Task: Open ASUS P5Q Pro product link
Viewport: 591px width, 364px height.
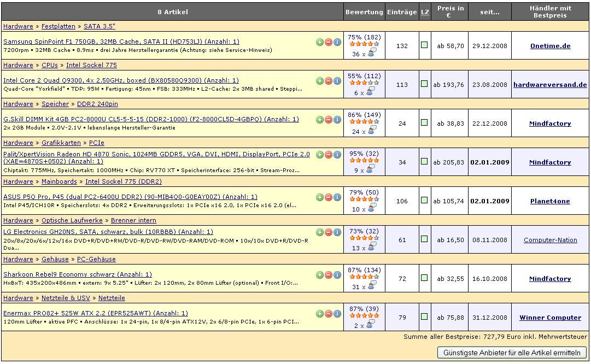Action: tap(131, 197)
